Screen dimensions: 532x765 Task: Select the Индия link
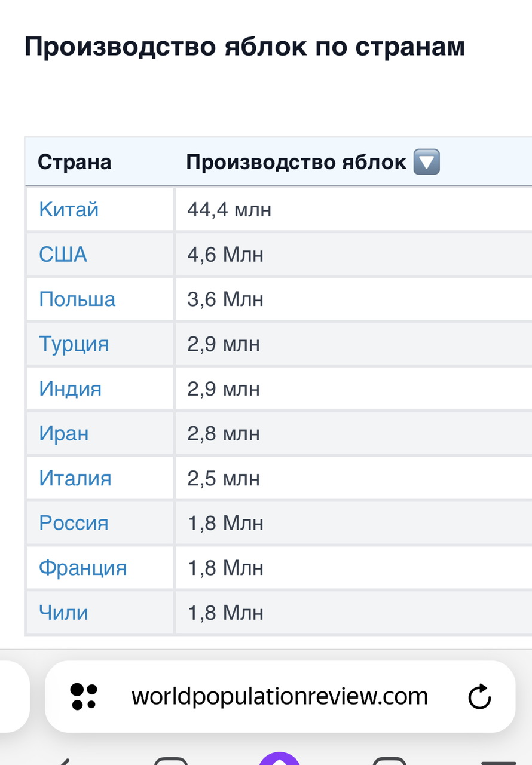[71, 388]
